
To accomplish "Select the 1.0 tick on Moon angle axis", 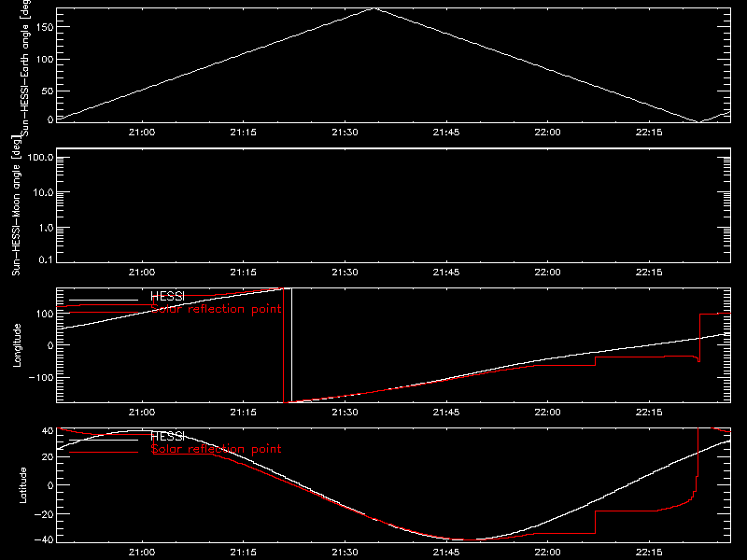I will coord(46,228).
